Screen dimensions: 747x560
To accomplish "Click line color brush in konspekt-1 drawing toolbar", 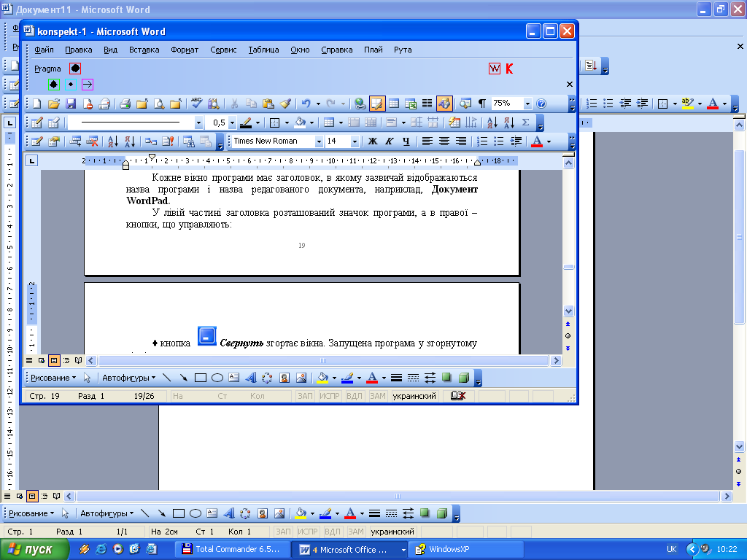I will (347, 378).
